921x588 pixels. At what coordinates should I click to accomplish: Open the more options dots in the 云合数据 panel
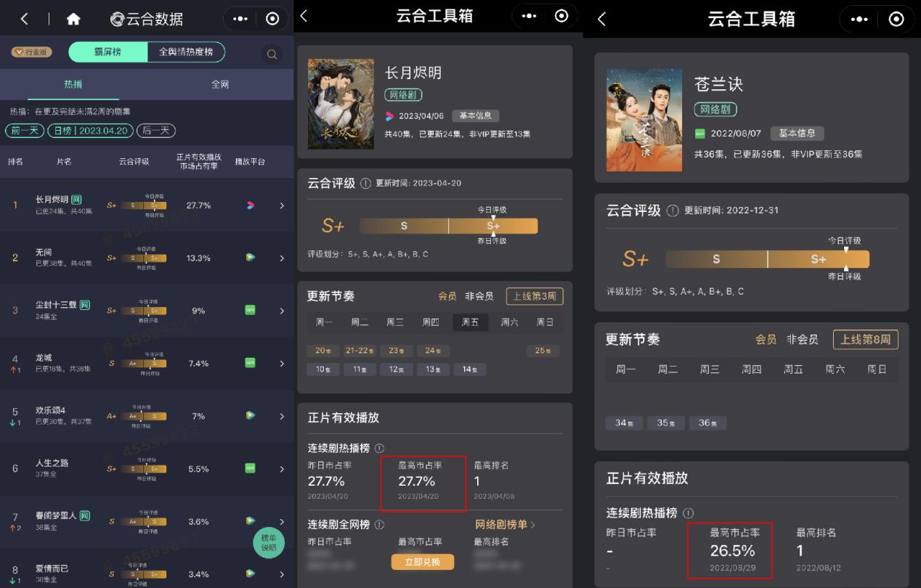241,19
